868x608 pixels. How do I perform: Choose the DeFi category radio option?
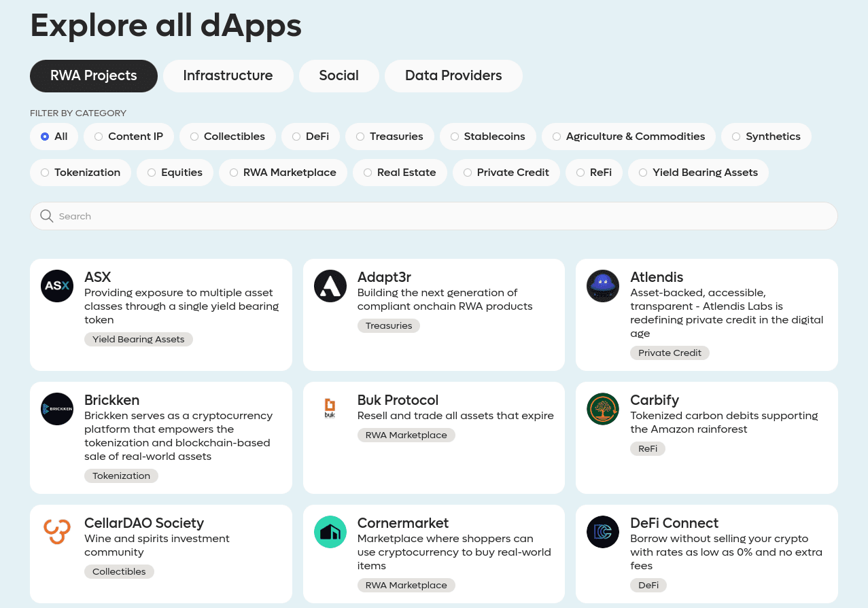(x=311, y=137)
